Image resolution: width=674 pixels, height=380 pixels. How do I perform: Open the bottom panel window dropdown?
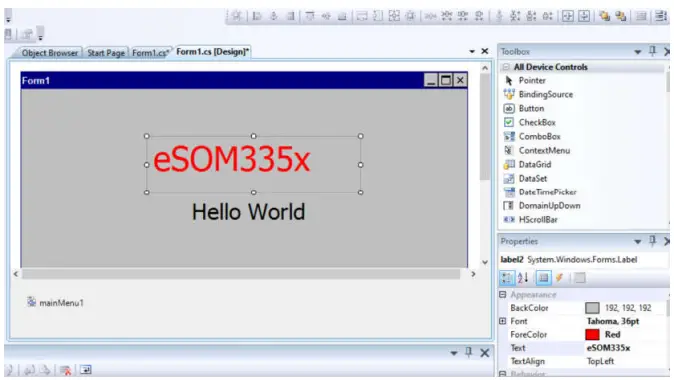coord(454,353)
